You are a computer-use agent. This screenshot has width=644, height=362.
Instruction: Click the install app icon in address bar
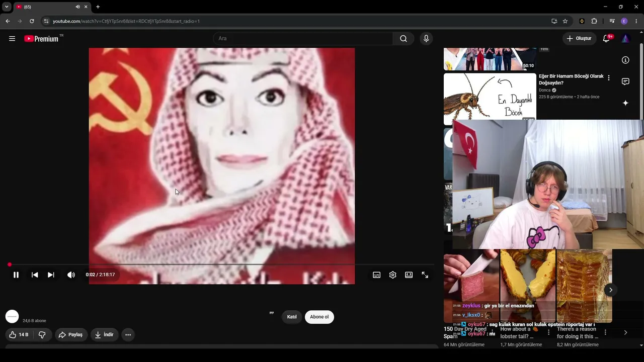(x=554, y=21)
